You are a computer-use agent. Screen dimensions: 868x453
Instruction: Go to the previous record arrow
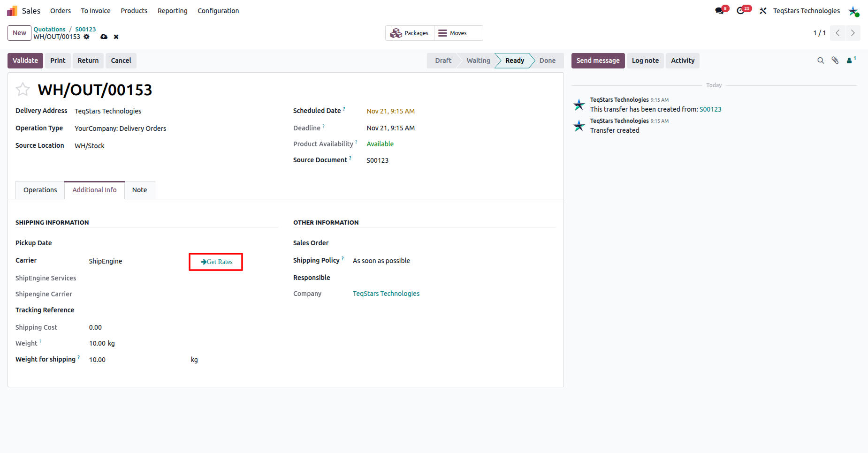[x=838, y=33]
